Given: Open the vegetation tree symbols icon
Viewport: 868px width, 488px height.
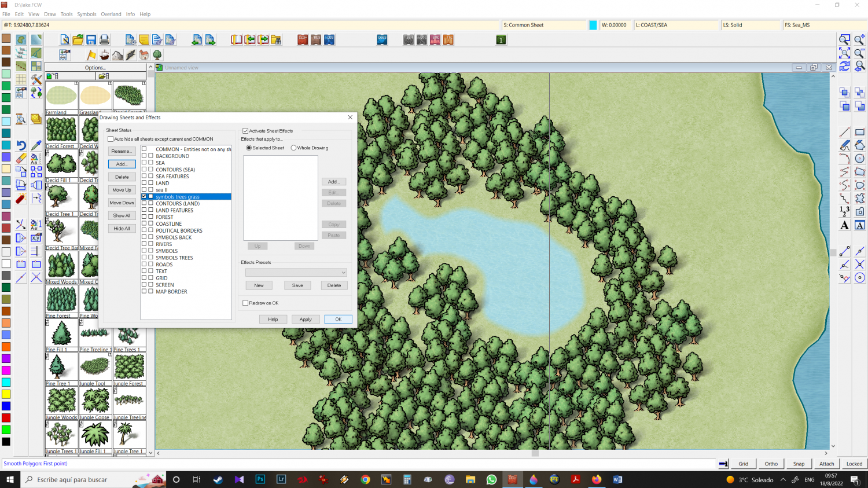Looking at the screenshot, I should pyautogui.click(x=157, y=55).
